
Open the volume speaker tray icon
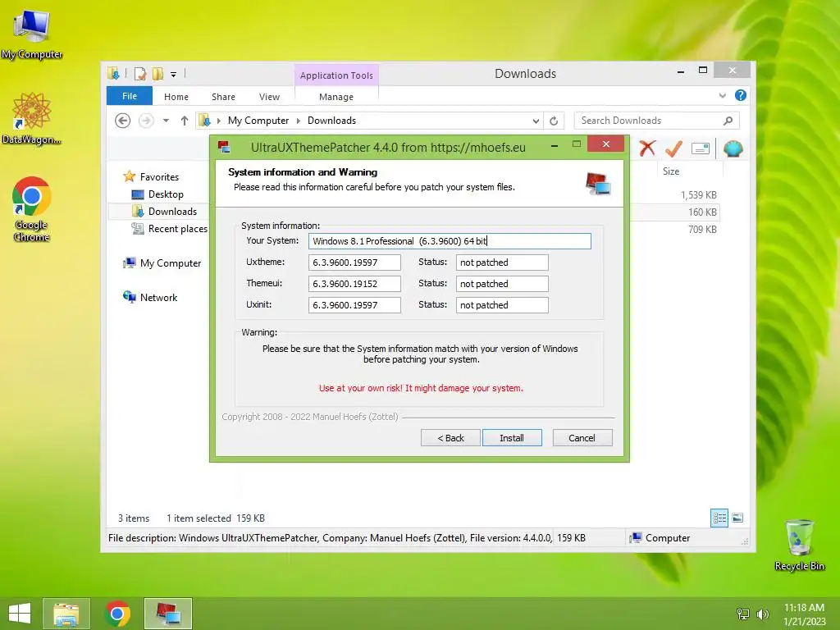click(x=763, y=614)
